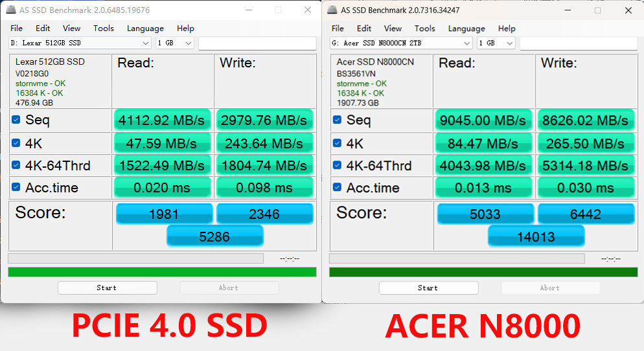Click the empty text field beside the Acer size dropdown
The width and height of the screenshot is (644, 351).
[579, 43]
